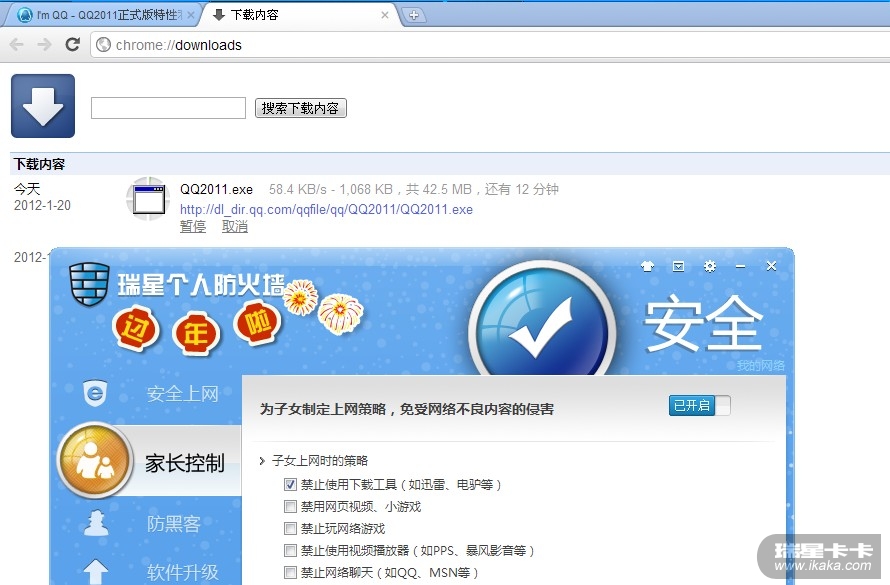890x585 pixels.
Task: Click the QQ2011.exe file name
Action: pyautogui.click(x=216, y=189)
